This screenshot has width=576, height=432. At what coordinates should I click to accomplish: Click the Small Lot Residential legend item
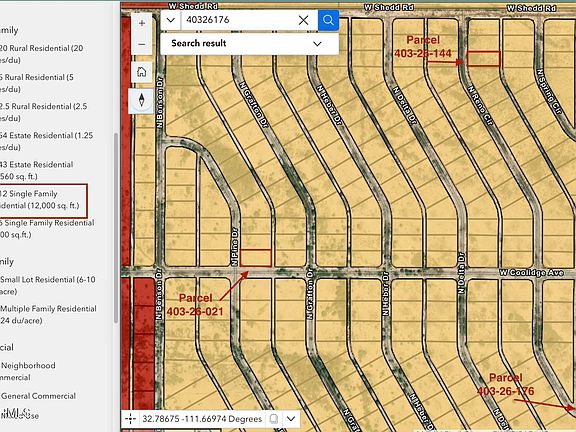point(48,285)
